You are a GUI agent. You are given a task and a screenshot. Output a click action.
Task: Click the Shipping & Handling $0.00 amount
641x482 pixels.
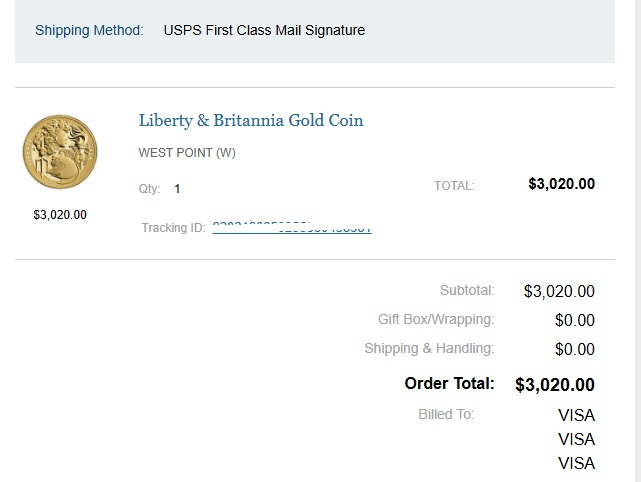(574, 349)
